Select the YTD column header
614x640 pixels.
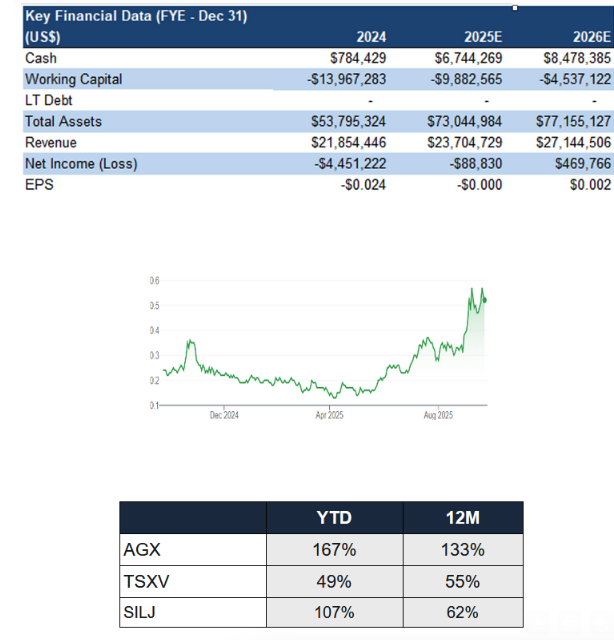point(334,517)
